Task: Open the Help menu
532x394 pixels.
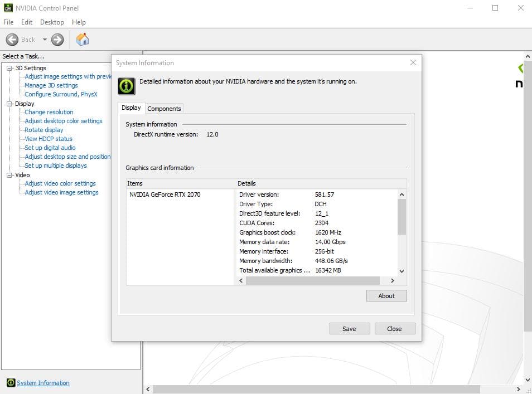Action: point(79,22)
